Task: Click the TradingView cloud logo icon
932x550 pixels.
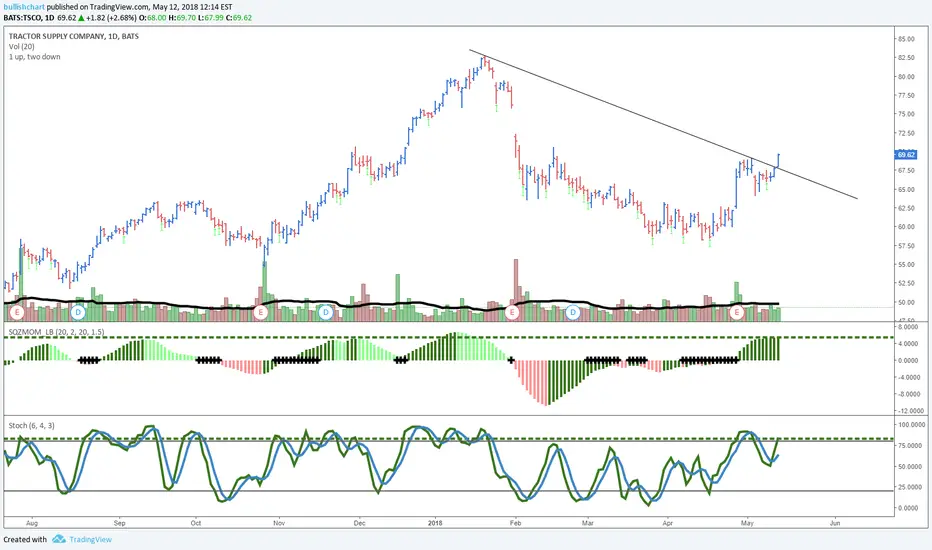Action: 58,539
